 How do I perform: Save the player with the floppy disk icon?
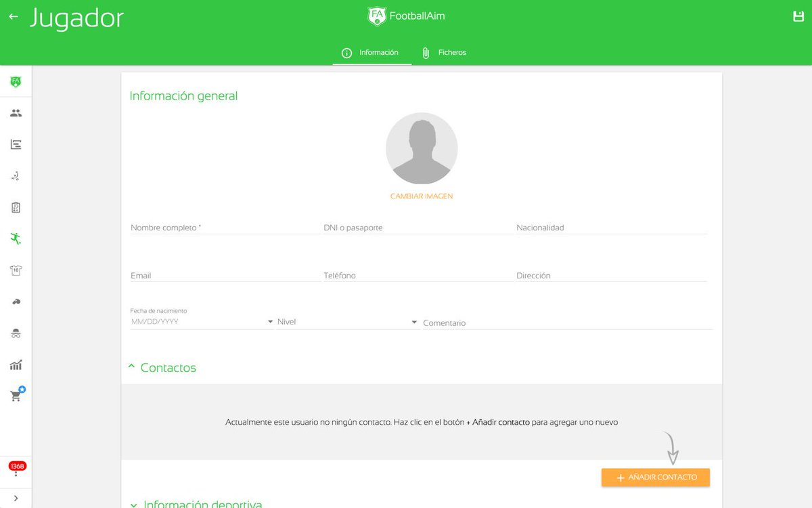798,16
